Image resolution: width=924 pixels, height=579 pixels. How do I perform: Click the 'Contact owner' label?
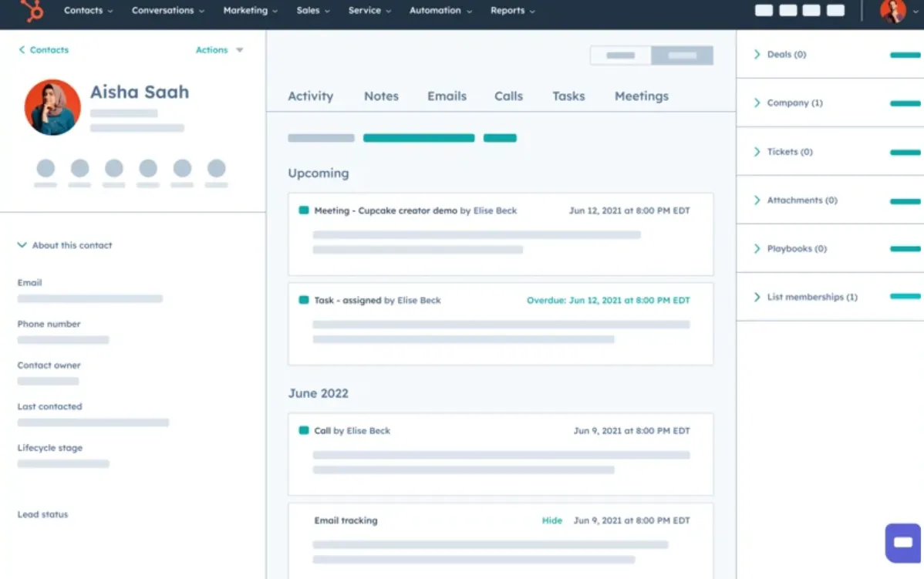[49, 365]
